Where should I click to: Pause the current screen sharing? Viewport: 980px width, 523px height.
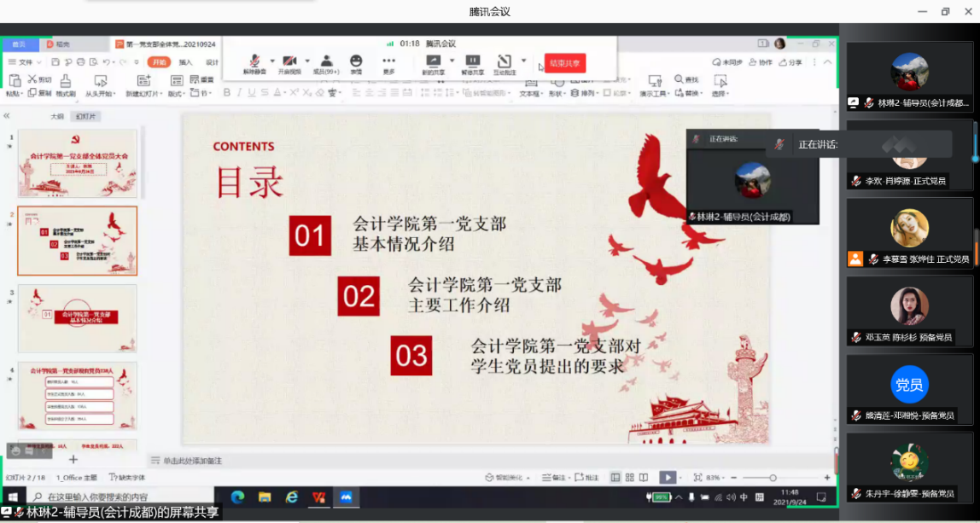click(473, 64)
